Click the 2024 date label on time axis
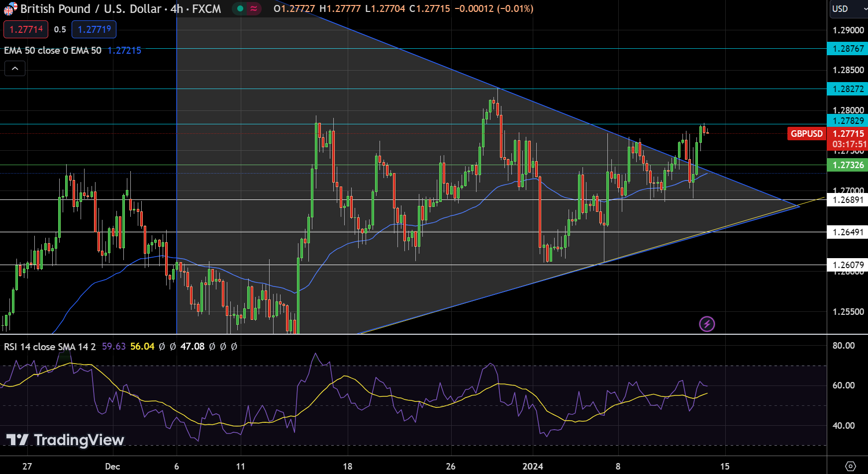Viewport: 868px width, 474px height. click(533, 467)
